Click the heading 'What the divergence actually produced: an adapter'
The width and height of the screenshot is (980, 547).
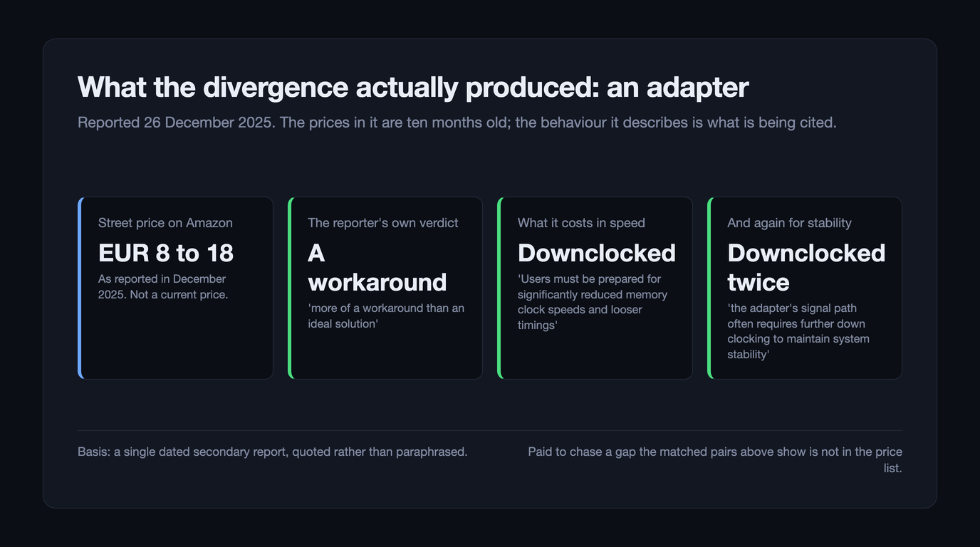coord(413,87)
